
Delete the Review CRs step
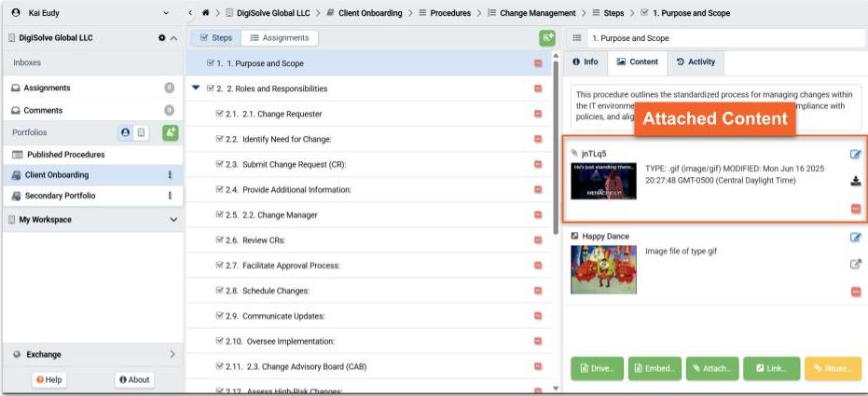(538, 240)
